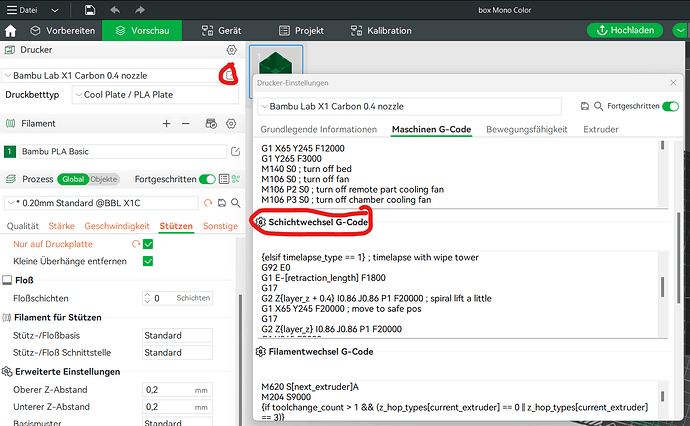Save the process preset with disk icon
This screenshot has width=690, height=426.
[x=222, y=203]
